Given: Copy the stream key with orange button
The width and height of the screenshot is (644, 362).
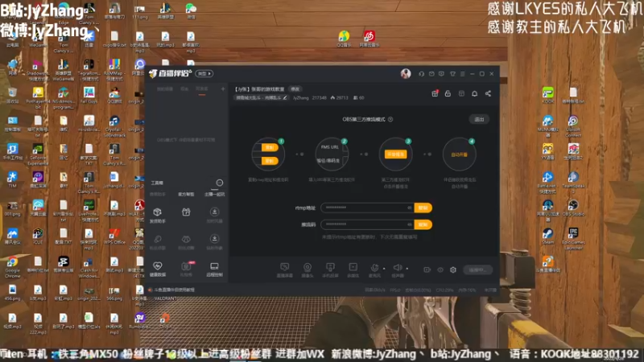Looking at the screenshot, I should (423, 224).
